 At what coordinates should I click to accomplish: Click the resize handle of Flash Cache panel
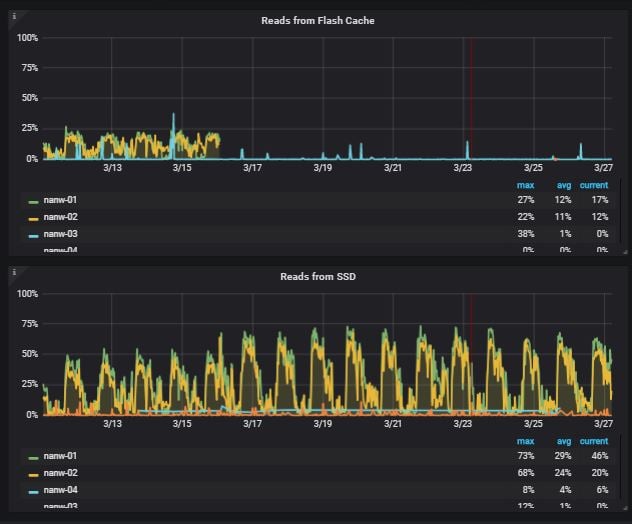(x=625, y=252)
